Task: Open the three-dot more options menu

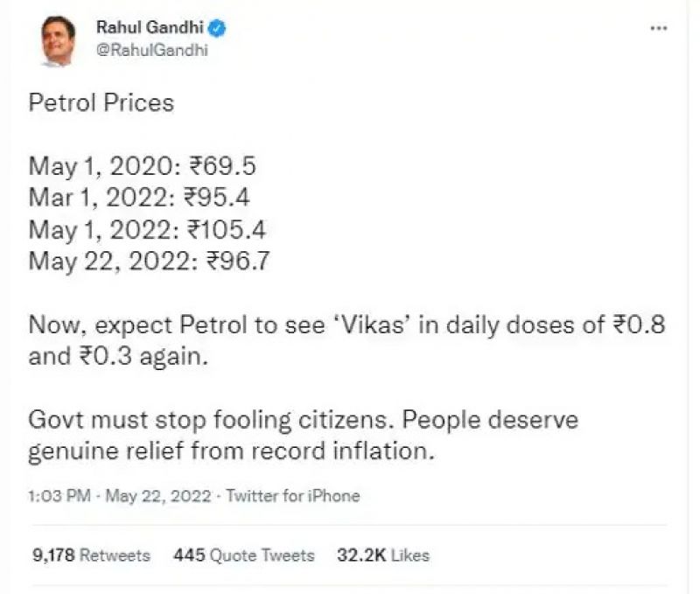Action: tap(658, 28)
